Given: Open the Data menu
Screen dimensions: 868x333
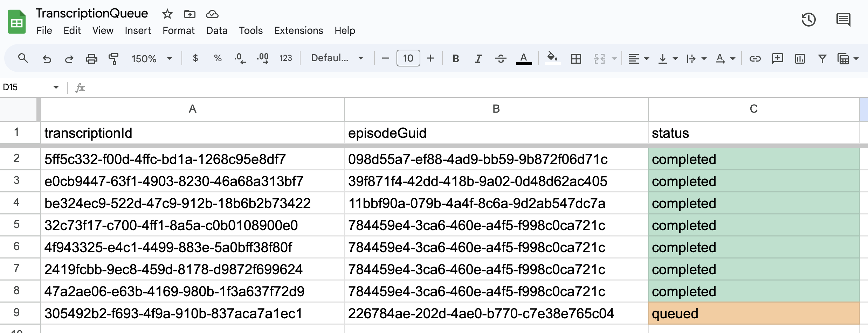Looking at the screenshot, I should coord(216,31).
